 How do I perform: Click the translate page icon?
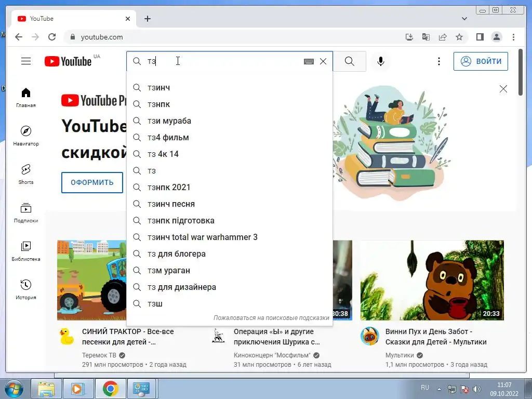pyautogui.click(x=426, y=37)
